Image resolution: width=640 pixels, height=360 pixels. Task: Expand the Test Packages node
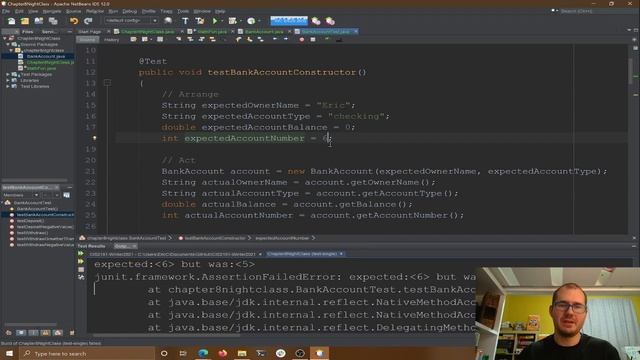tap(8, 74)
